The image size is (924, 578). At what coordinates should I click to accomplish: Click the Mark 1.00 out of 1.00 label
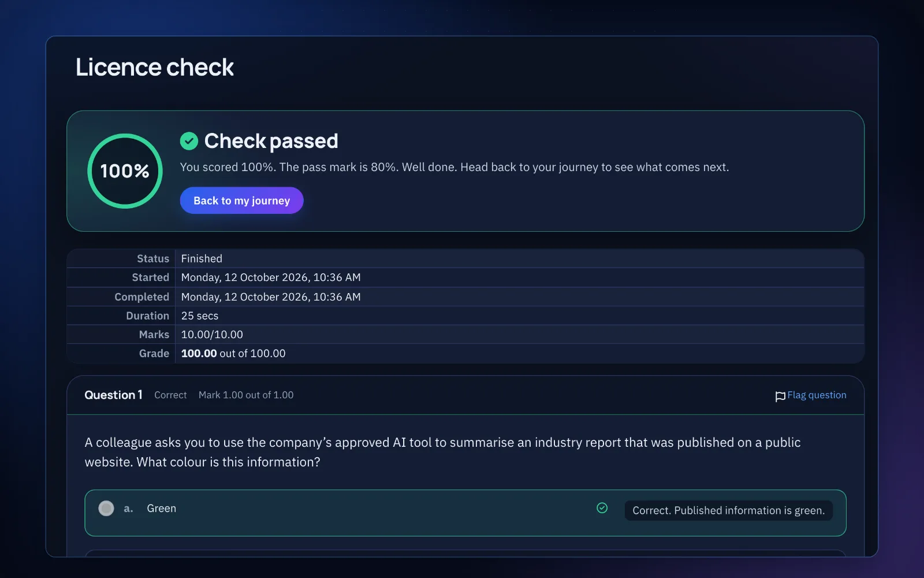pos(246,395)
